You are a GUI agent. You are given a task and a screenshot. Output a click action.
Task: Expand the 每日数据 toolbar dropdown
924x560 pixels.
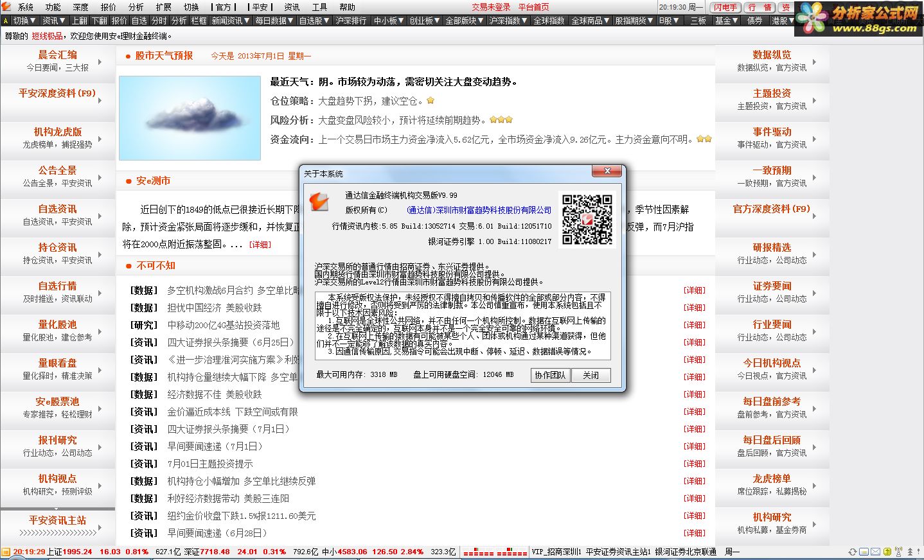[274, 21]
